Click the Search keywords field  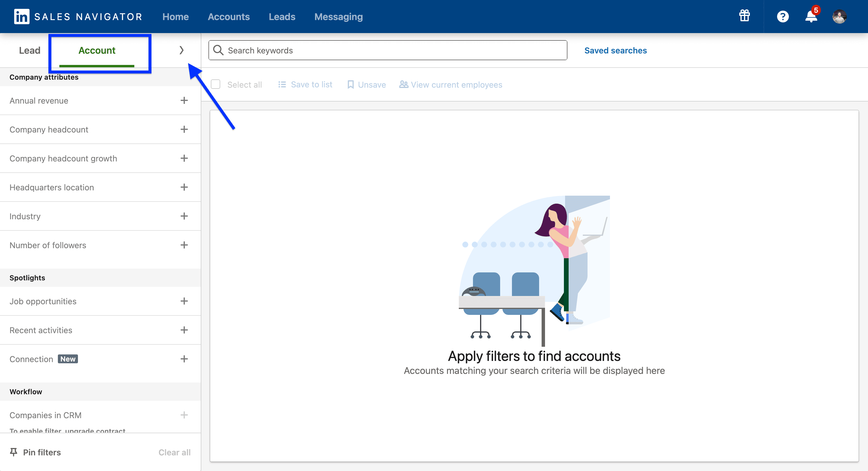[x=387, y=50]
